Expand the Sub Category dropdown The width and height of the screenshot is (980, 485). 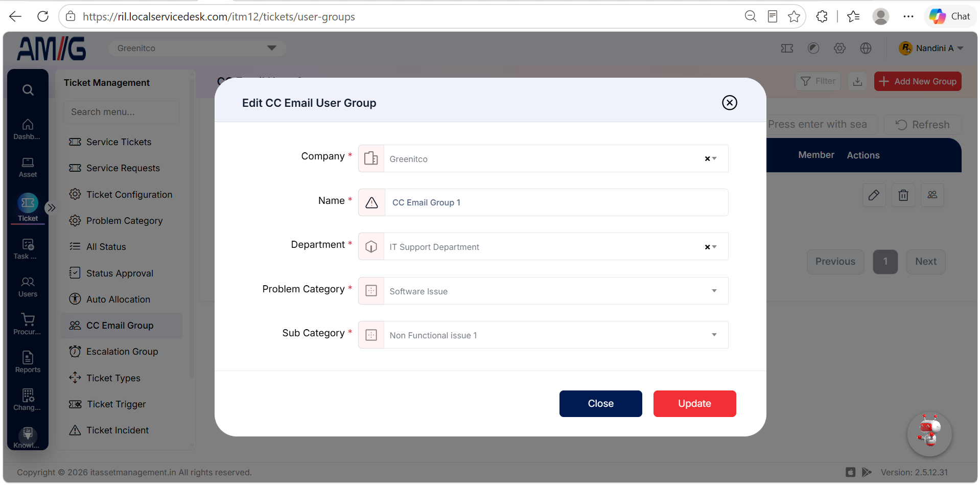[x=714, y=335]
